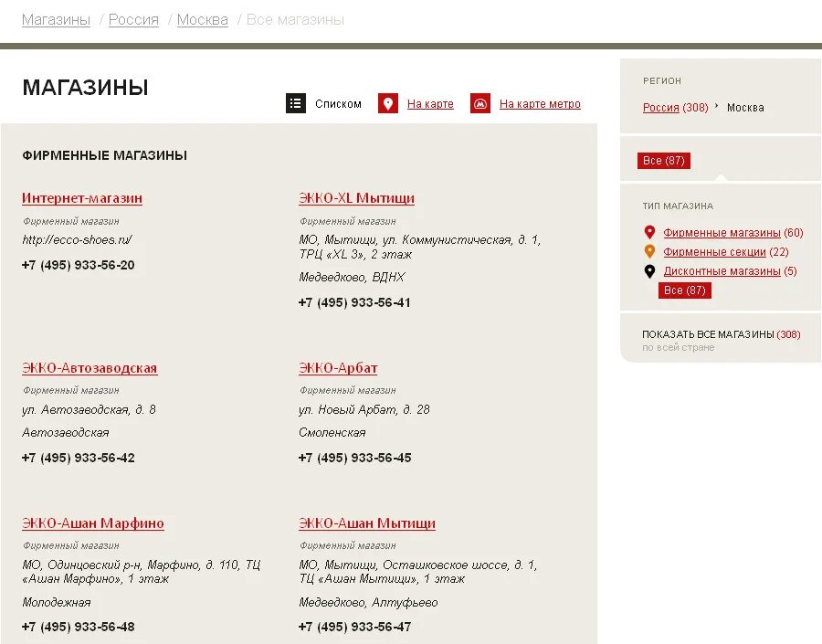
Task: Click the list view icon beside Списком
Action: click(x=296, y=103)
